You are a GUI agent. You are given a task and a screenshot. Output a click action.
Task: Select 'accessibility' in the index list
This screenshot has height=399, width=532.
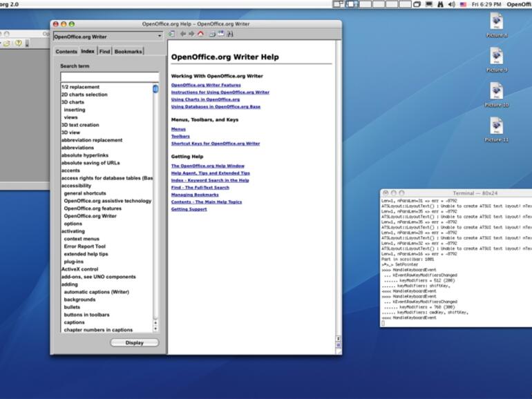(x=76, y=186)
